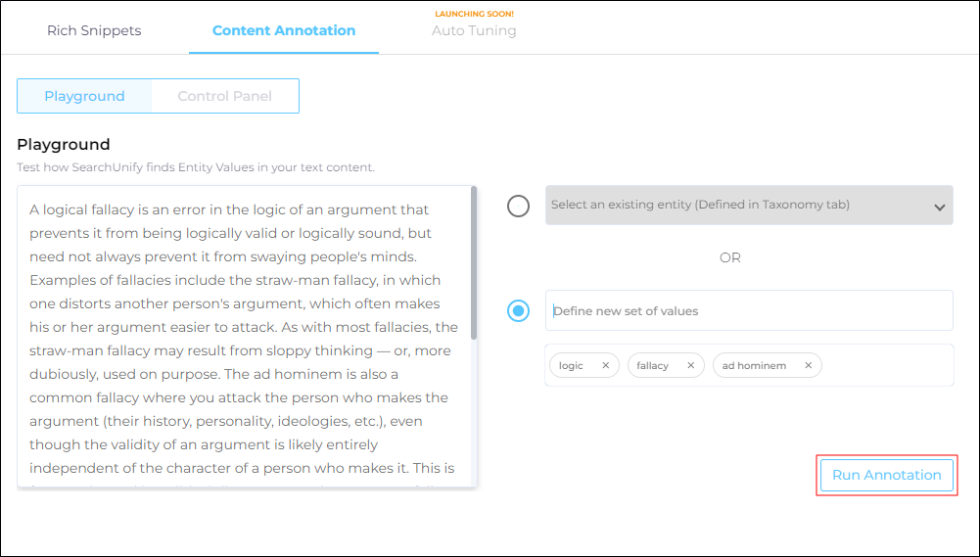Click the text area scrollbar thumb
Screen dimensions: 980x557
pos(474,264)
